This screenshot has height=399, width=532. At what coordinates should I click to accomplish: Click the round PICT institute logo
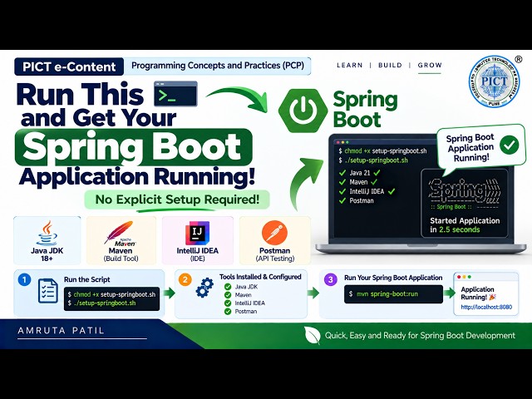click(x=494, y=82)
